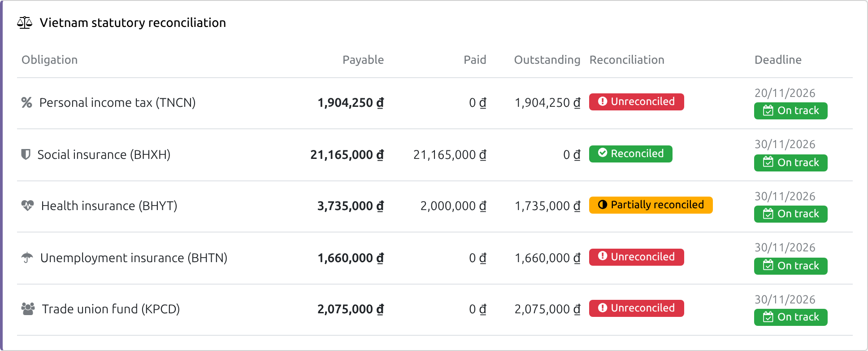The width and height of the screenshot is (868, 351).
Task: Select the Paid column header
Action: [475, 60]
